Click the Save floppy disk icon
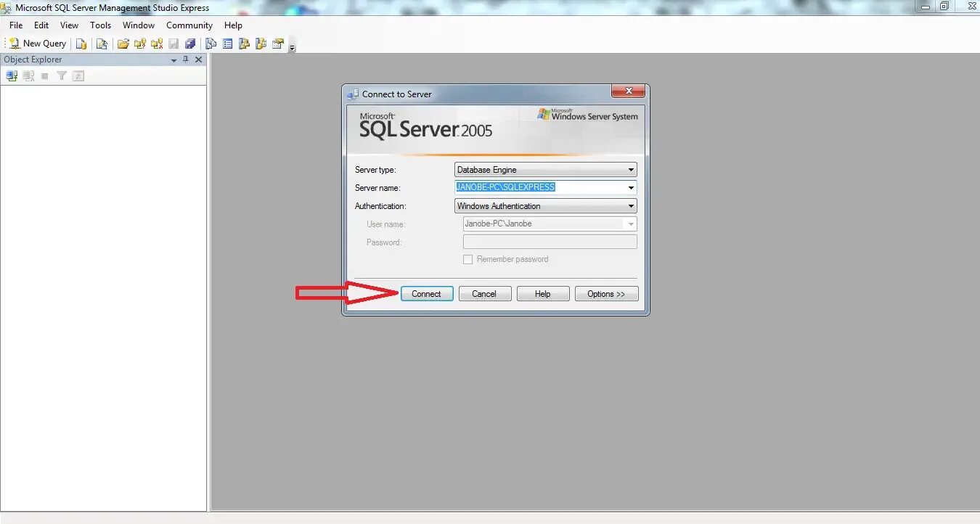980x524 pixels. tap(173, 44)
